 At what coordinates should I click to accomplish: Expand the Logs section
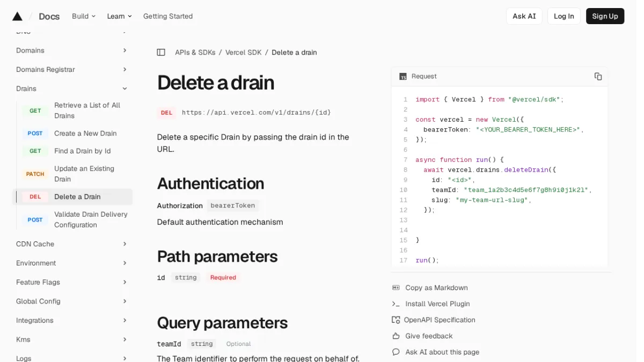click(x=125, y=358)
